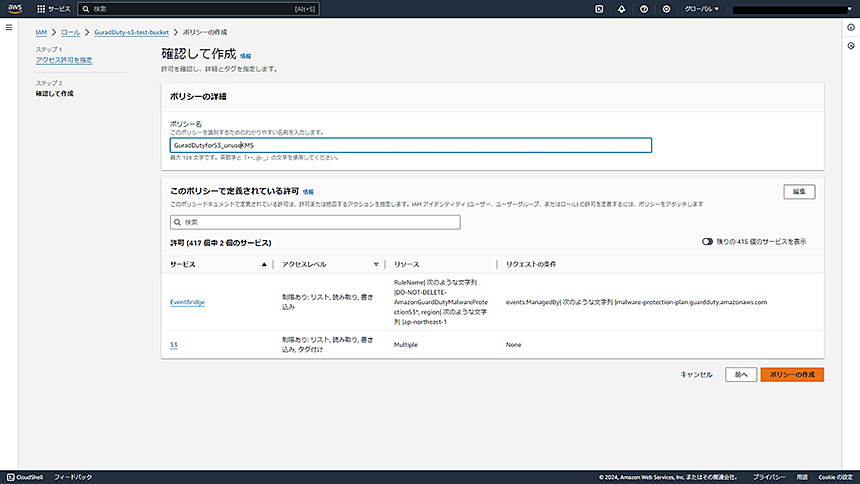Image resolution: width=860 pixels, height=484 pixels.
Task: Click the EventBridge access level cell
Action: (327, 302)
